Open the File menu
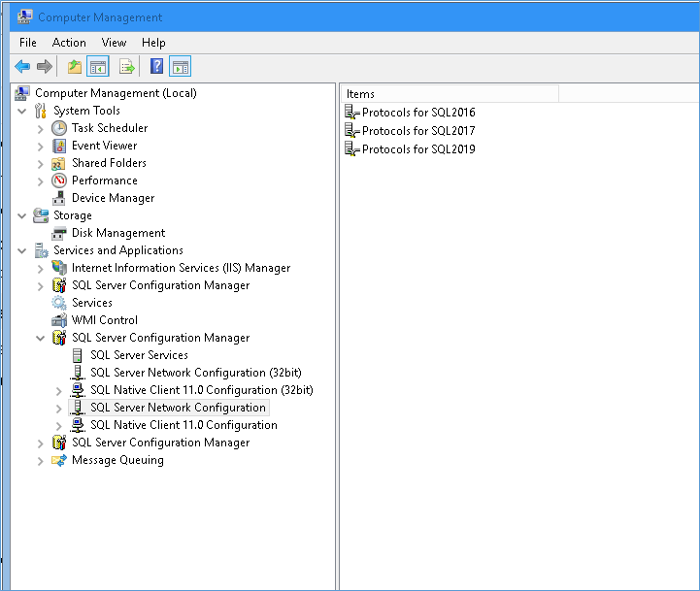The height and width of the screenshot is (591, 700). click(28, 43)
